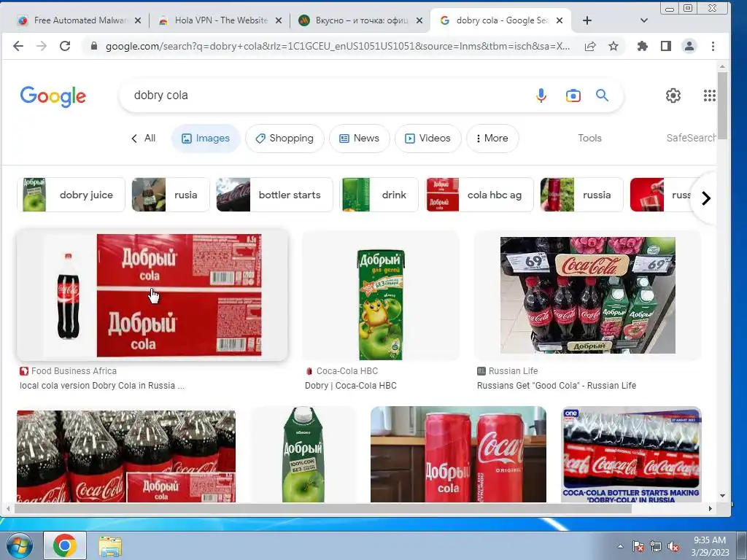Go back using the browser back arrow
The image size is (747, 560).
(18, 46)
